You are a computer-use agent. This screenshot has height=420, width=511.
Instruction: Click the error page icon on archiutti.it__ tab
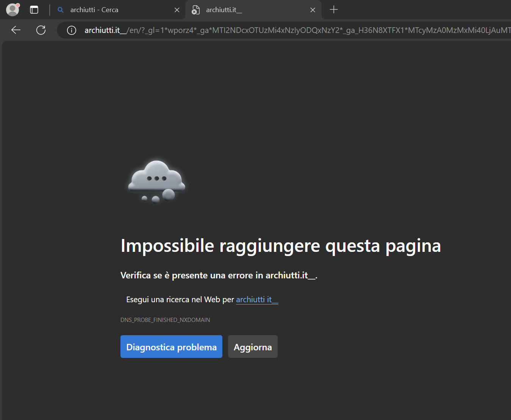point(195,10)
